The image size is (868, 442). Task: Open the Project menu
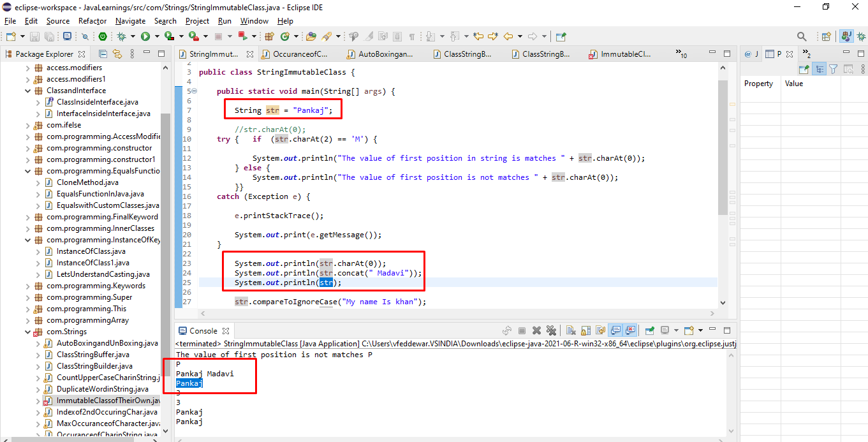pyautogui.click(x=197, y=21)
